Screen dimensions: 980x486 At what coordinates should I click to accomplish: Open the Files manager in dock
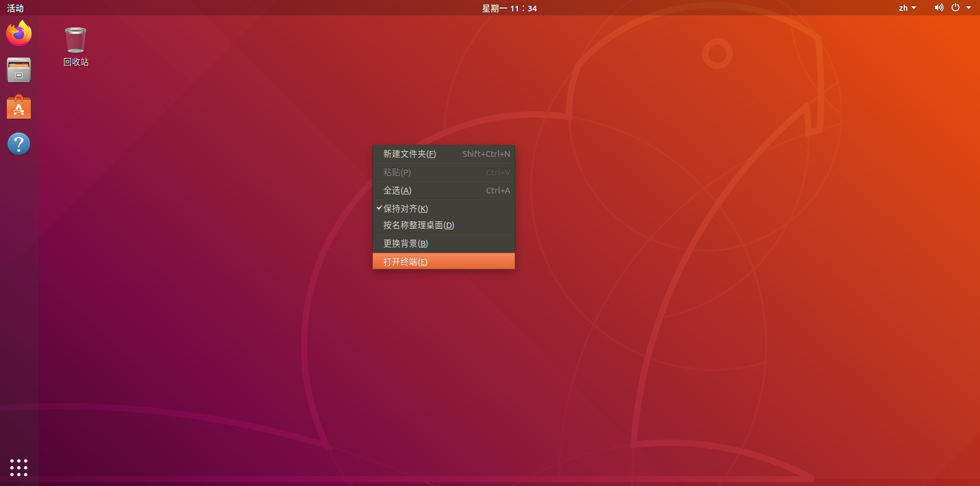(x=19, y=70)
